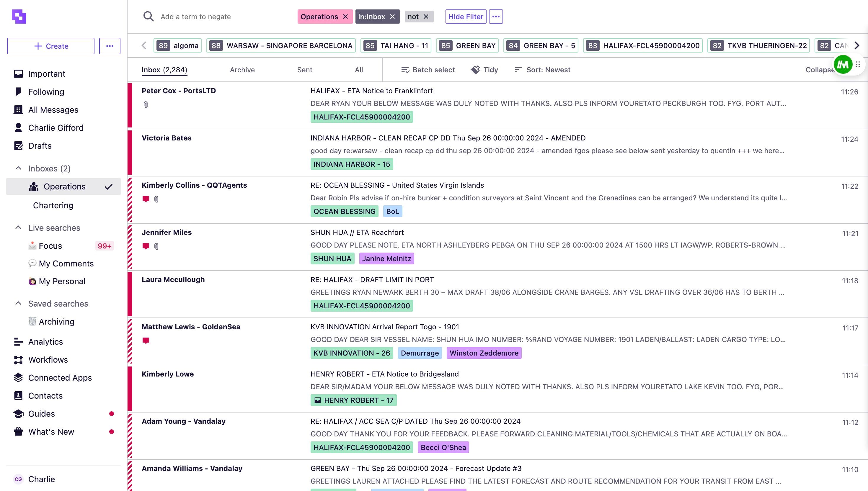
Task: Click the Hide Filter button
Action: coord(466,17)
